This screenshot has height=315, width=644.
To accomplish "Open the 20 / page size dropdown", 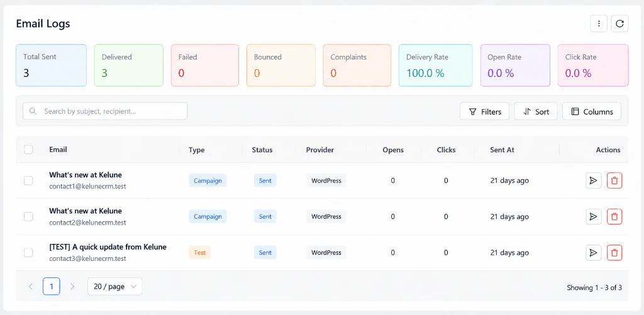I will [x=115, y=287].
